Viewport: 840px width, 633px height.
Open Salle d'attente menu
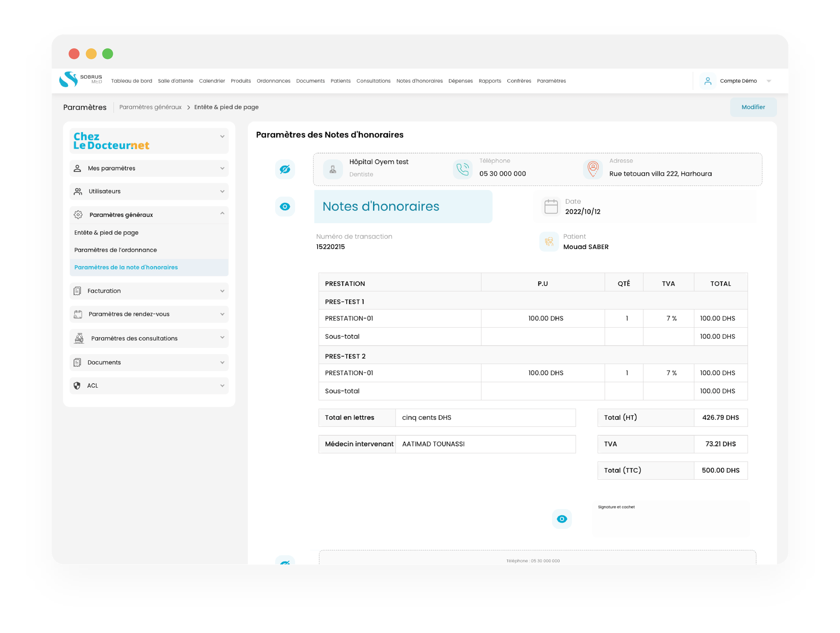point(175,81)
